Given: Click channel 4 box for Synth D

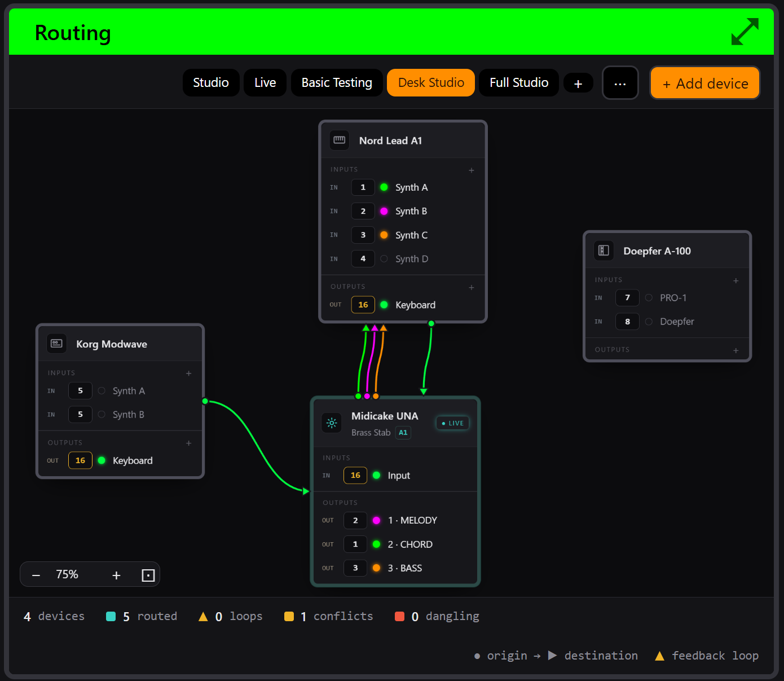Looking at the screenshot, I should click(363, 258).
